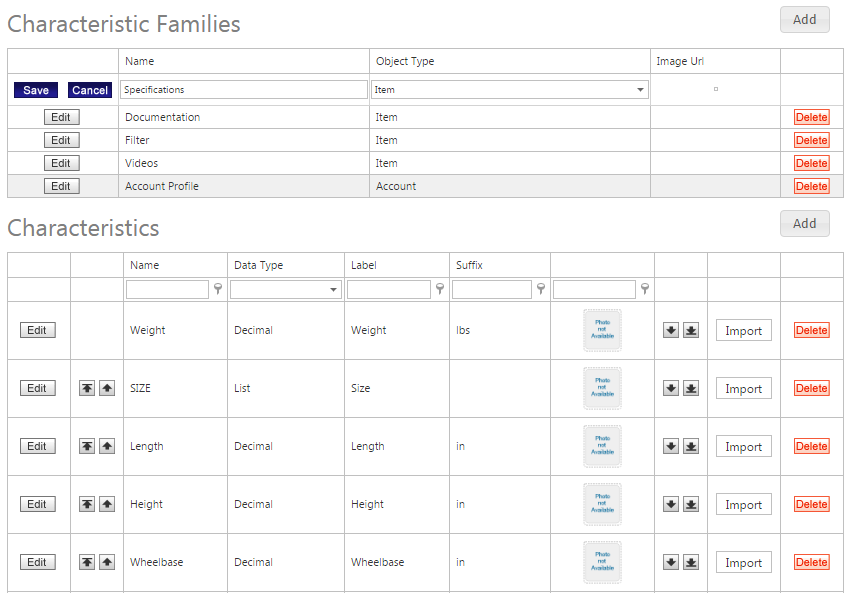Import values for the Wheelbase characteristic

click(x=743, y=562)
